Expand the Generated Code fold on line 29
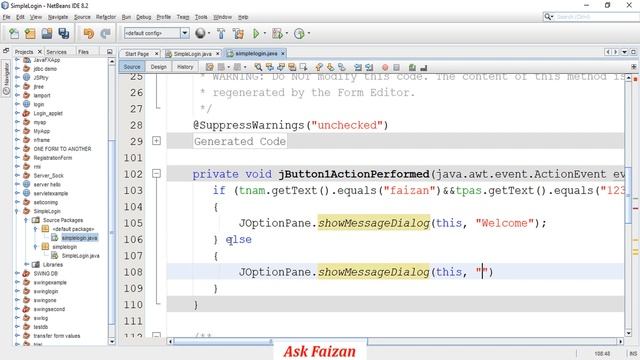Viewport: 640px width, 360px height. pos(156,141)
